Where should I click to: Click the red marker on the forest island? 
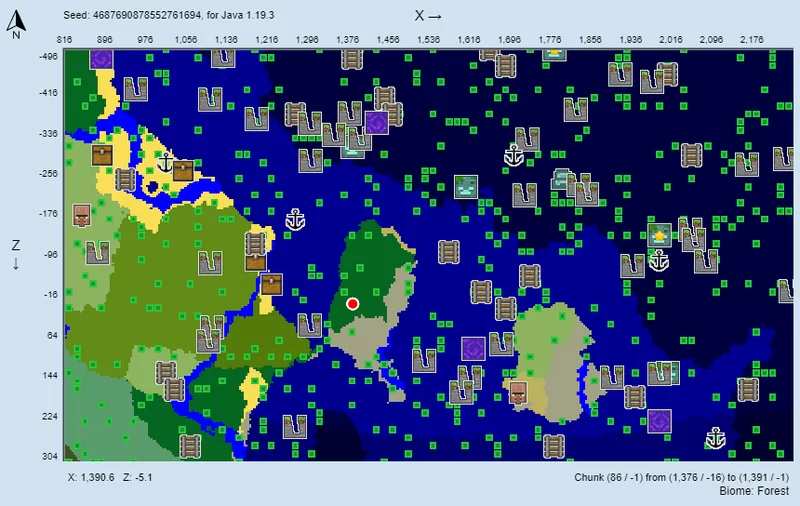click(x=352, y=303)
